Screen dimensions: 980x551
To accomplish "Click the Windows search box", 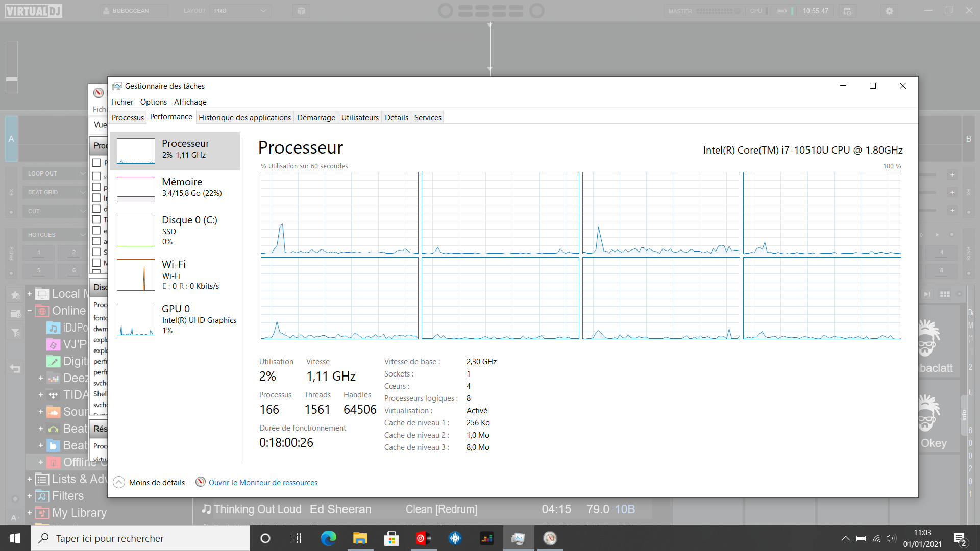I will click(x=140, y=538).
